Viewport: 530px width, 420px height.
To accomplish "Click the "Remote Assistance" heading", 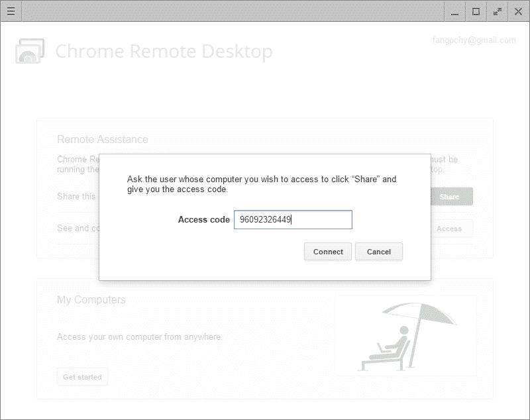I will (103, 139).
